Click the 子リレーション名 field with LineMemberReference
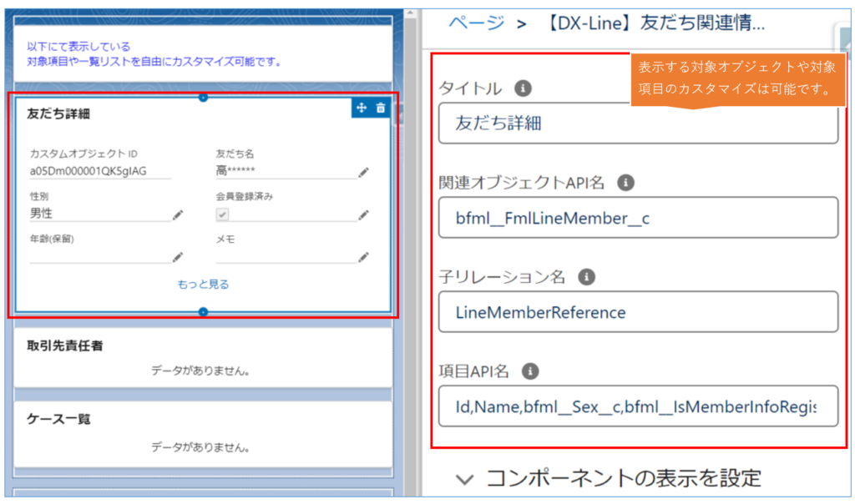This screenshot has height=504, width=855. pyautogui.click(x=638, y=312)
